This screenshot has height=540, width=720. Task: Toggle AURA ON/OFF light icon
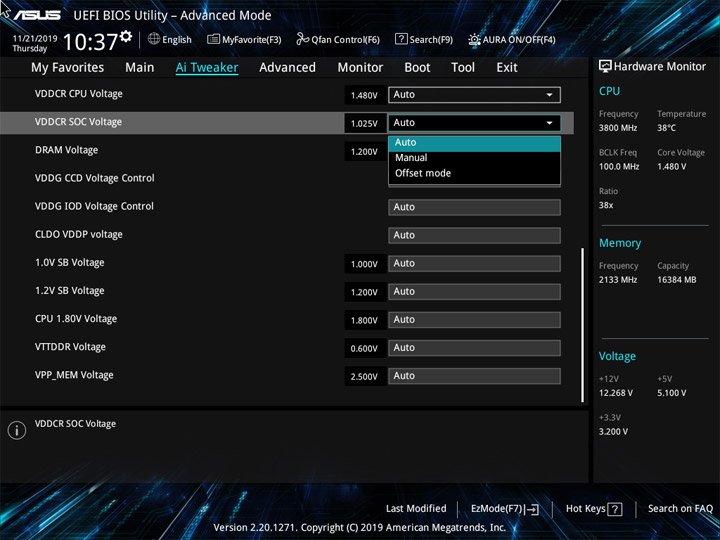474,39
